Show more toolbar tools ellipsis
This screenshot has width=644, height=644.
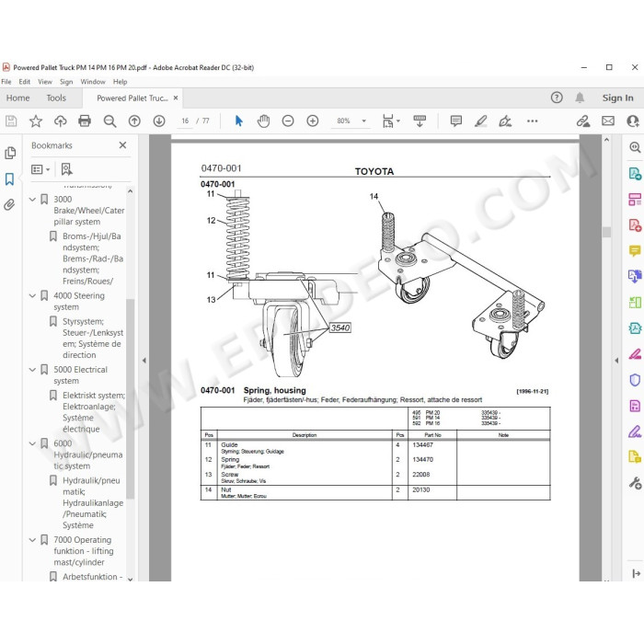point(533,121)
